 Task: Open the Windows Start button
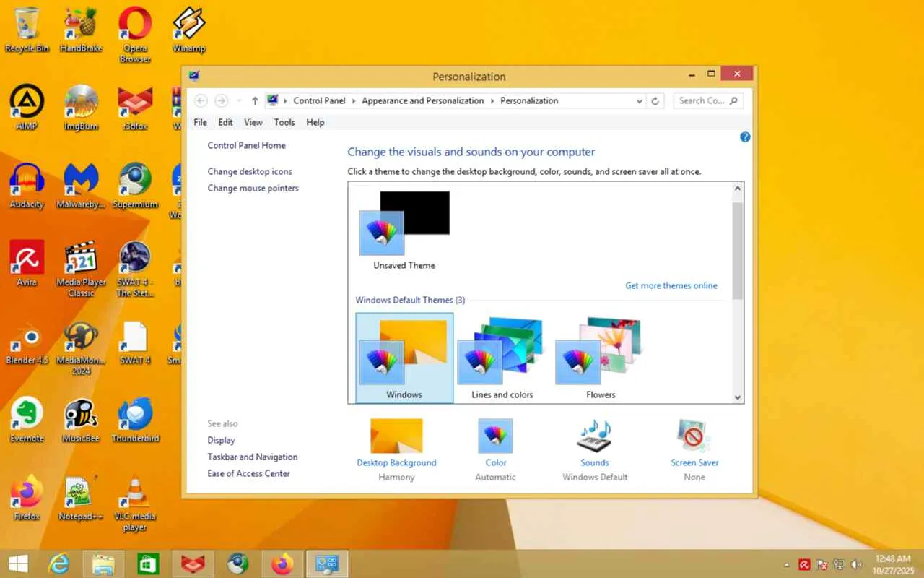point(18,564)
